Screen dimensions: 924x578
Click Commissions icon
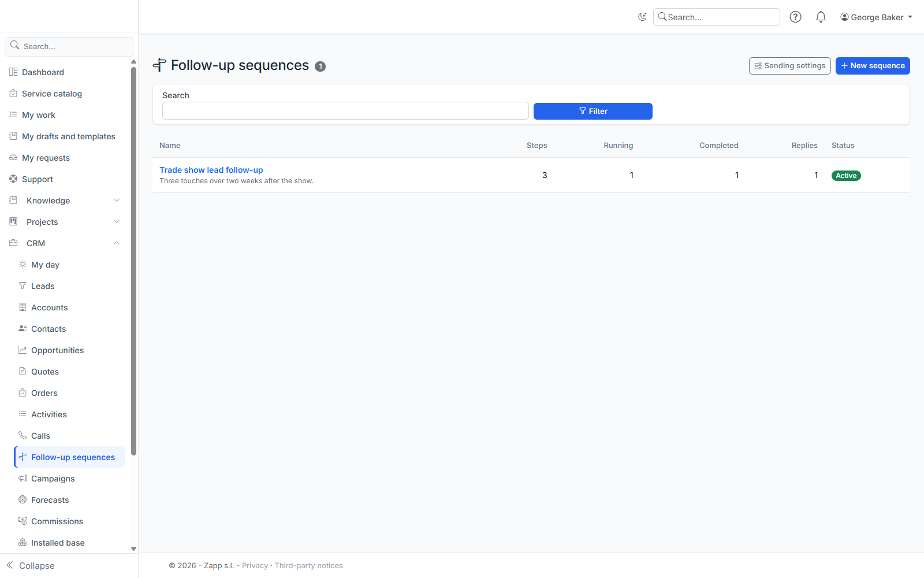click(x=23, y=521)
